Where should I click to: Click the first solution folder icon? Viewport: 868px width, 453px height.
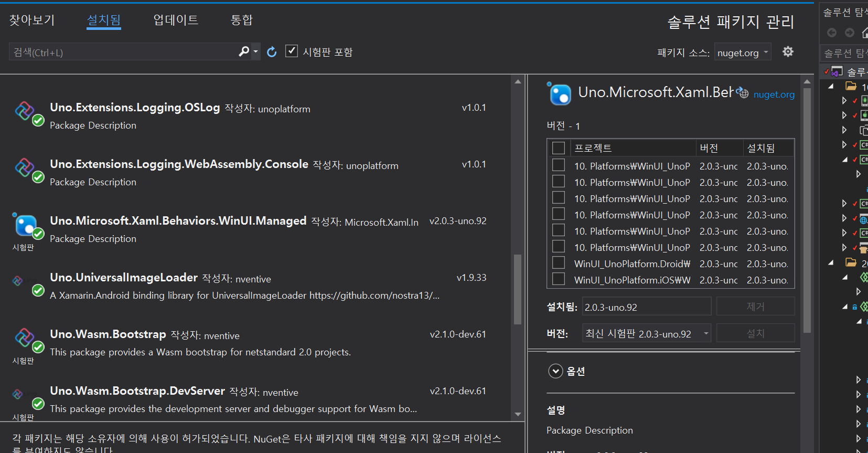coord(851,86)
